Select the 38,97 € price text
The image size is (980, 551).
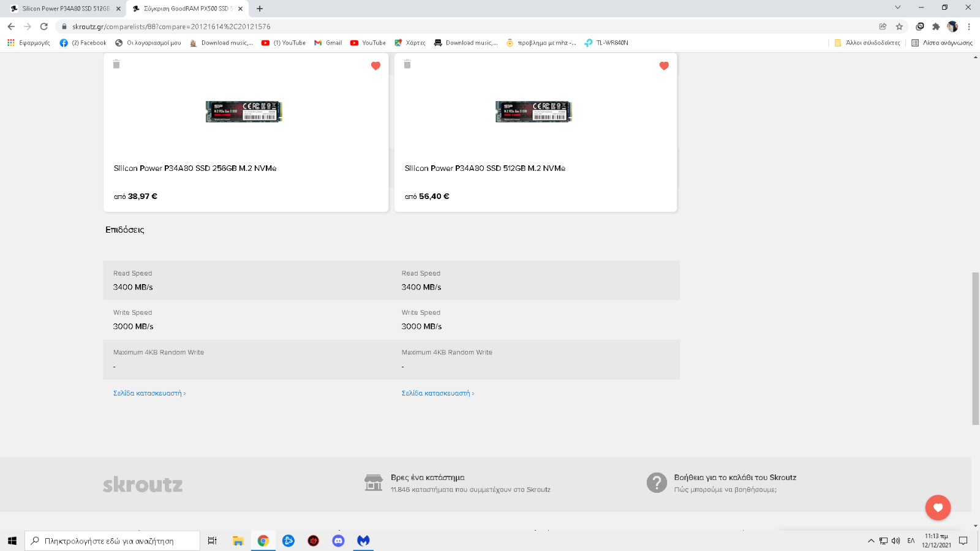(143, 197)
